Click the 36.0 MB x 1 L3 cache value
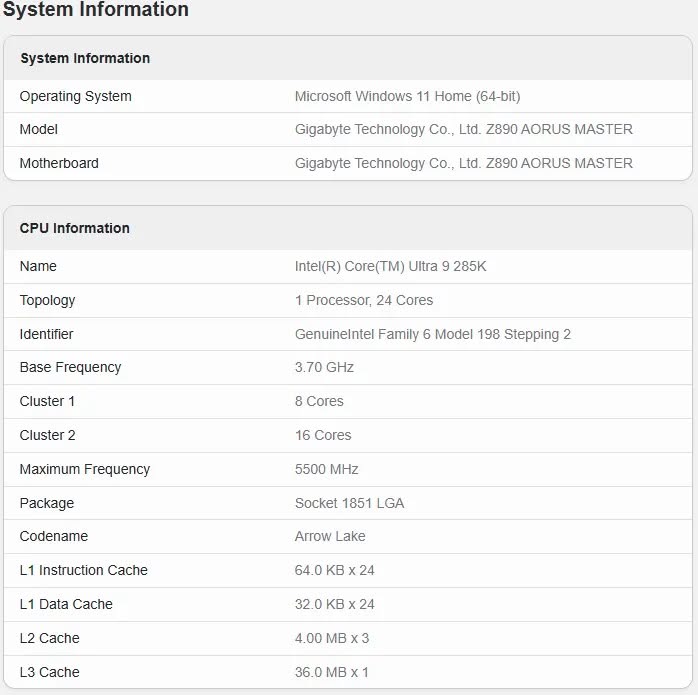 pyautogui.click(x=332, y=673)
